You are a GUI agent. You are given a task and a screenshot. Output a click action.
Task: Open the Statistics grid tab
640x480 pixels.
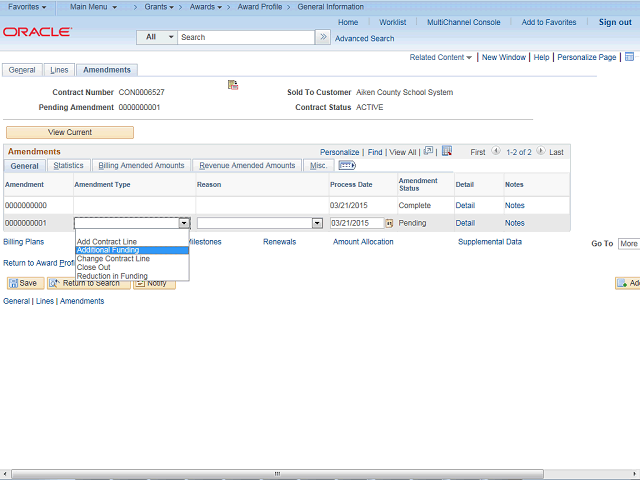click(68, 165)
